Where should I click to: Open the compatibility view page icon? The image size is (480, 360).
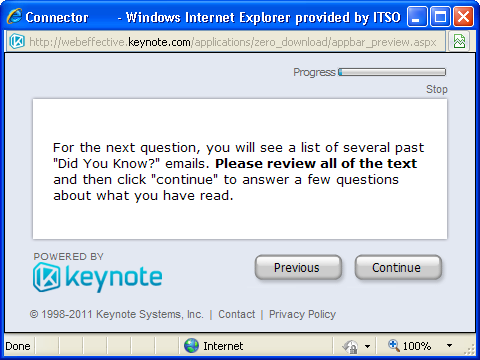coord(459,41)
